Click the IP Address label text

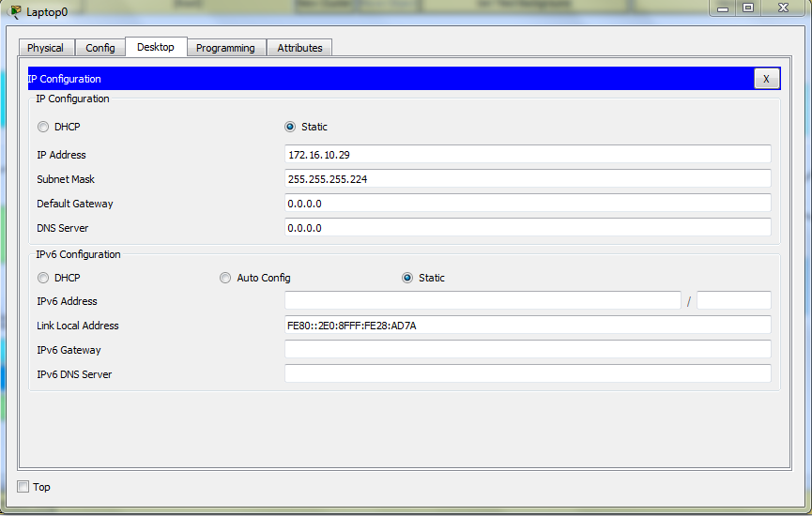(61, 155)
